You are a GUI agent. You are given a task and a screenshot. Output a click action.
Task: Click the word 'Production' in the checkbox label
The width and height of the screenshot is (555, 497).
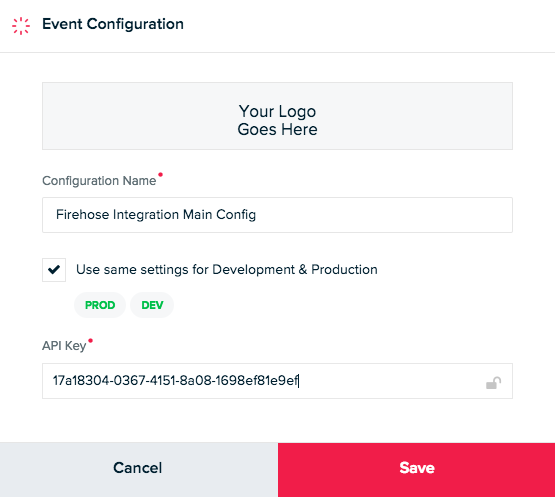coord(344,270)
